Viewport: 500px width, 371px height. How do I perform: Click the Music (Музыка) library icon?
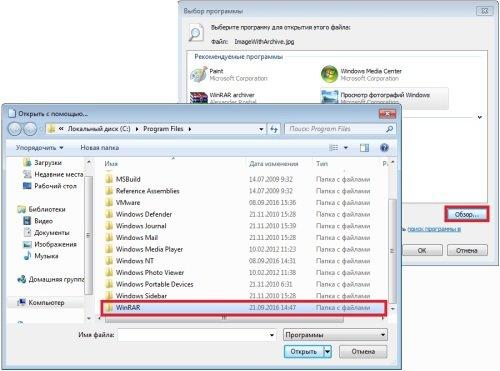[x=27, y=256]
